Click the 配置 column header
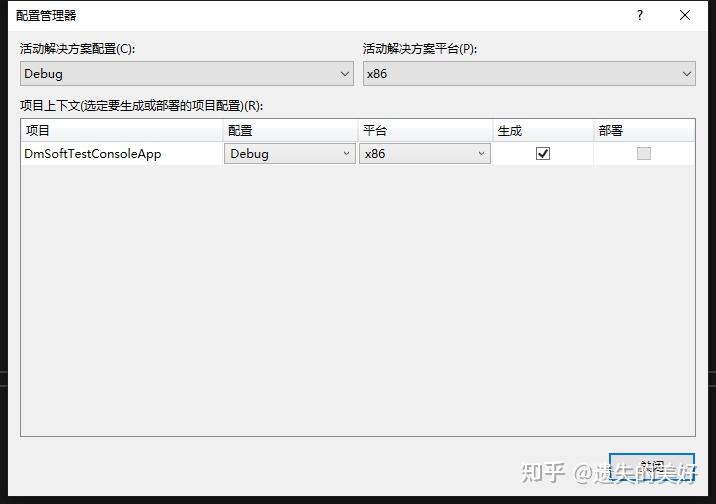The image size is (716, 504). pyautogui.click(x=290, y=131)
